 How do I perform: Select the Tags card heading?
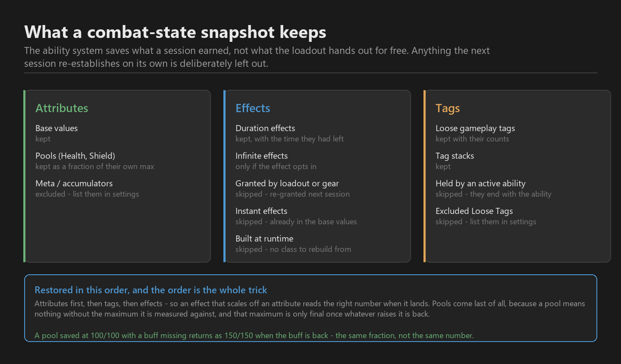click(448, 108)
